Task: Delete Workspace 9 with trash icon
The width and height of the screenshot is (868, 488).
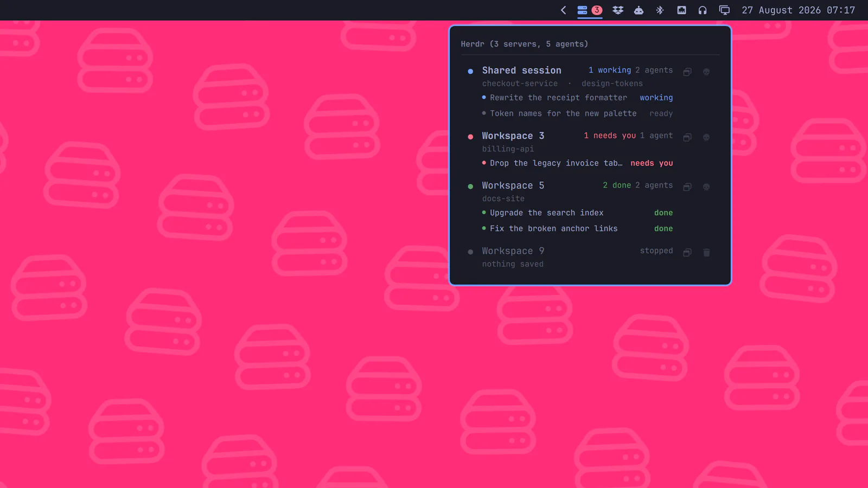Action: [706, 253]
